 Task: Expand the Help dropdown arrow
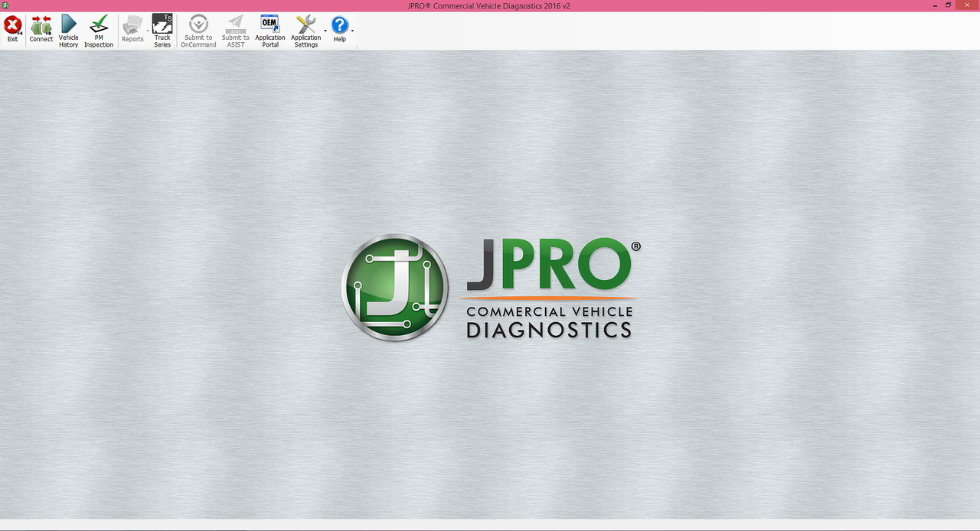[352, 31]
